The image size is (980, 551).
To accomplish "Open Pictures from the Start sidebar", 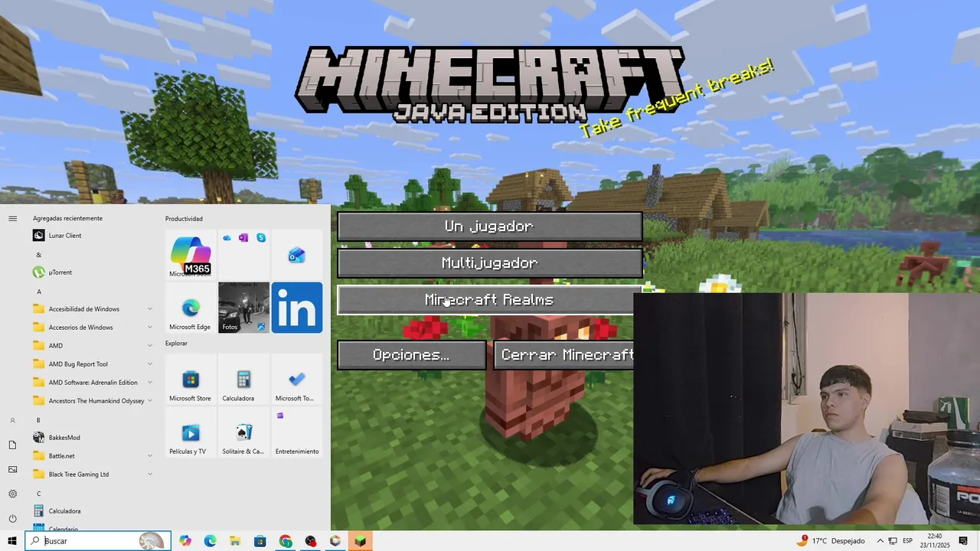I will click(x=12, y=470).
